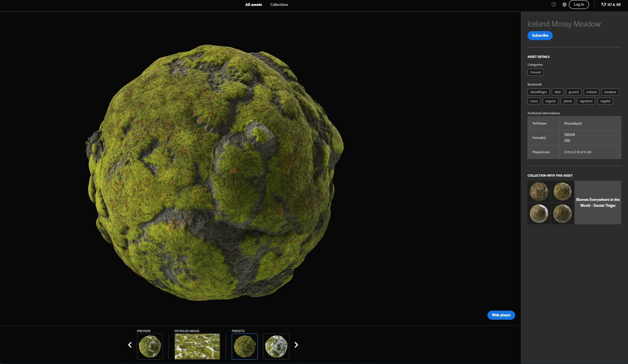Launch the Web player
Screen dimensions: 628x364
coord(501,315)
